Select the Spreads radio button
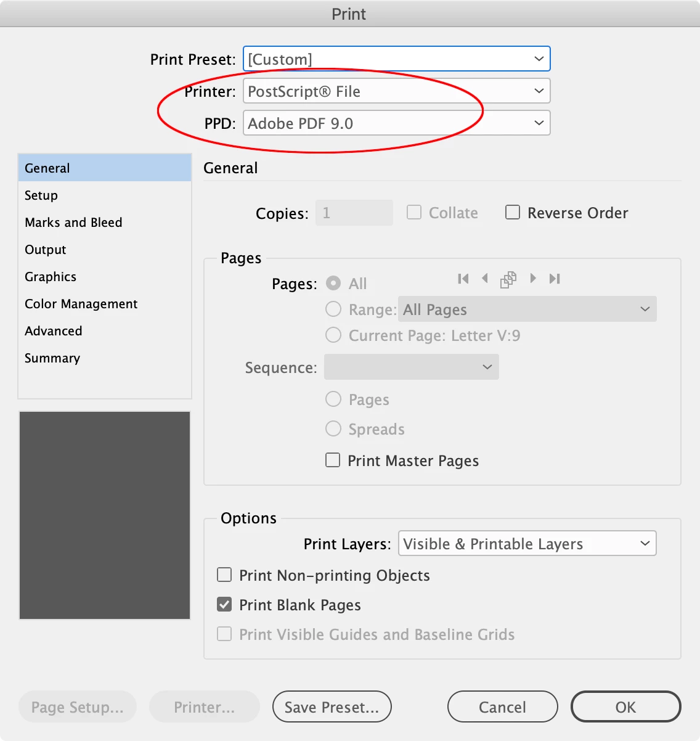This screenshot has width=700, height=741. tap(333, 428)
